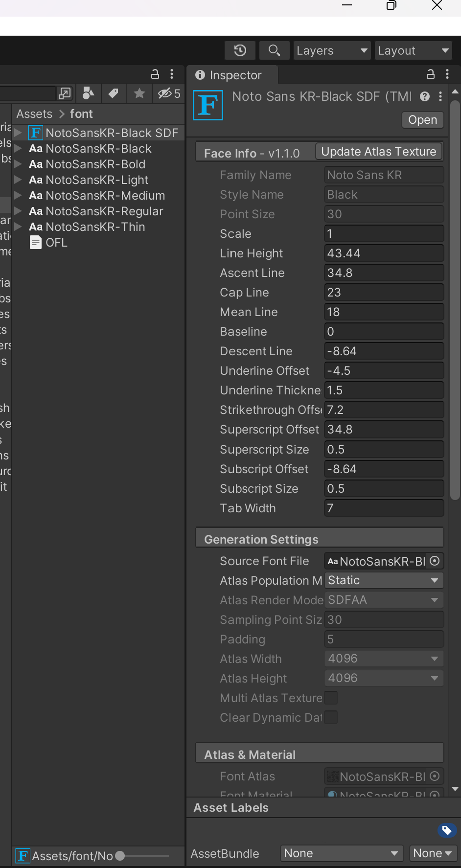The image size is (461, 868).
Task: Adjust the icon size slider
Action: point(120,856)
